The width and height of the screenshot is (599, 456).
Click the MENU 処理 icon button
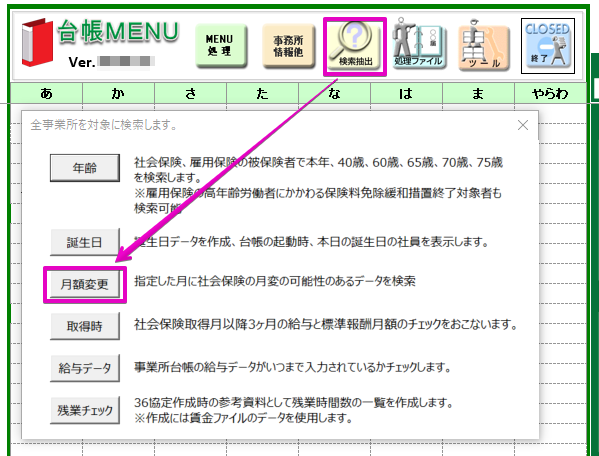[x=221, y=46]
